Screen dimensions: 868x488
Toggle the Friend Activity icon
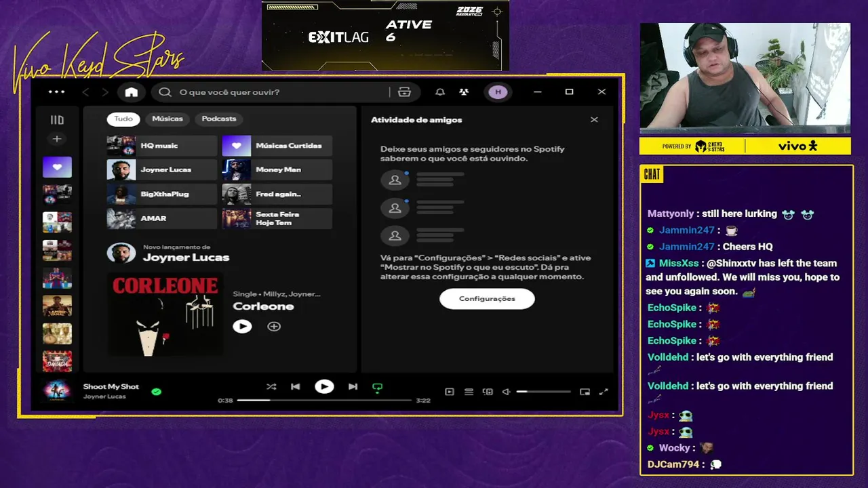pos(464,92)
